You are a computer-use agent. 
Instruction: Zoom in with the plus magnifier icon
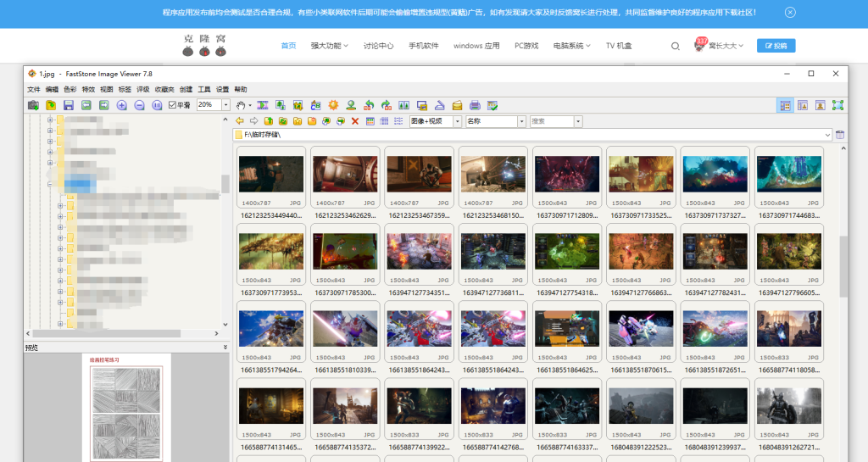point(122,105)
